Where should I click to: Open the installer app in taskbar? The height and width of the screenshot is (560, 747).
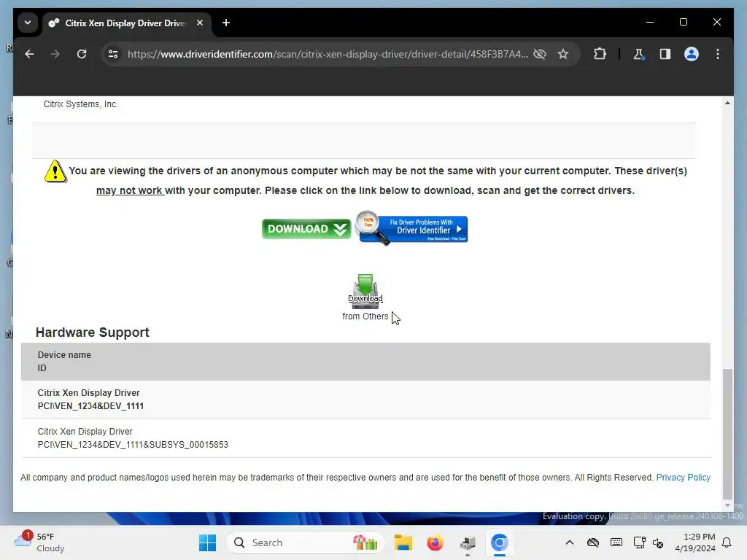(468, 542)
